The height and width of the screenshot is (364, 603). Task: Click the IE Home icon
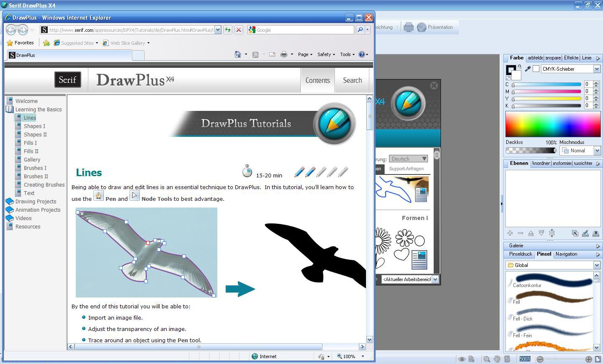tap(238, 54)
